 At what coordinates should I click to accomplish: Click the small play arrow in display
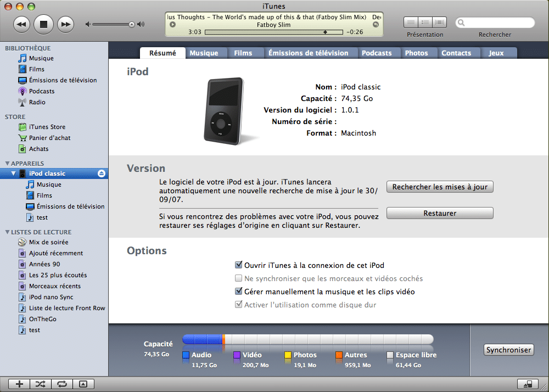tap(172, 25)
